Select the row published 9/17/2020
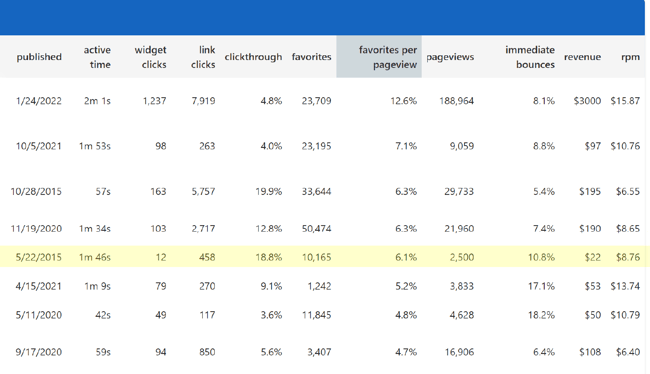Image resolution: width=650 pixels, height=374 pixels. pos(323,352)
